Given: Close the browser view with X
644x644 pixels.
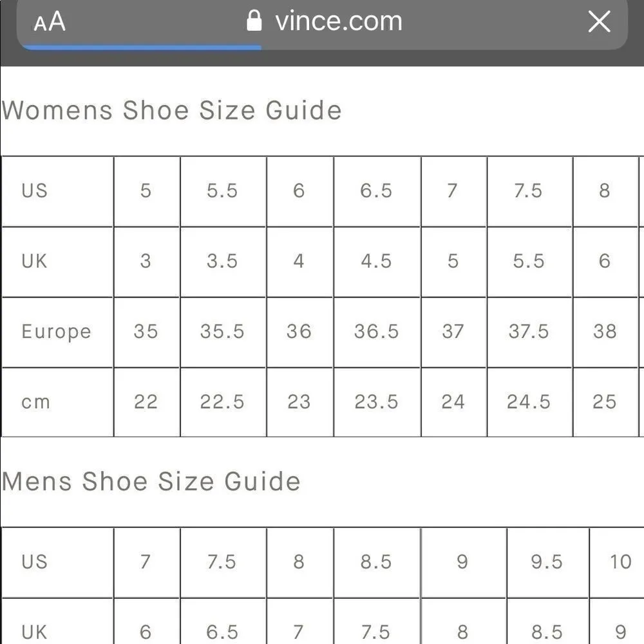Looking at the screenshot, I should point(599,23).
